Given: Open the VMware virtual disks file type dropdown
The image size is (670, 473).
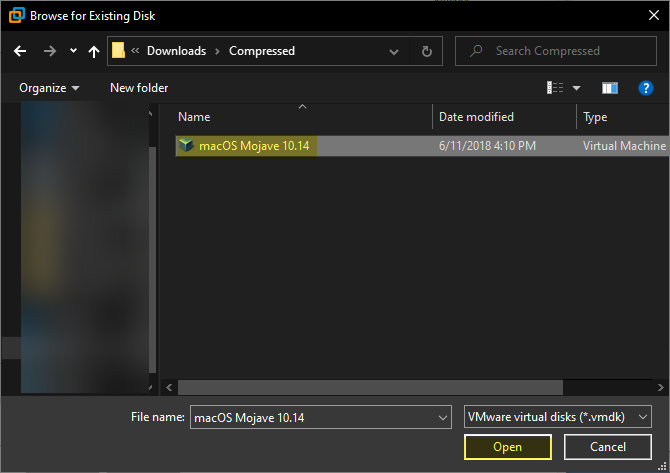Looking at the screenshot, I should click(644, 416).
